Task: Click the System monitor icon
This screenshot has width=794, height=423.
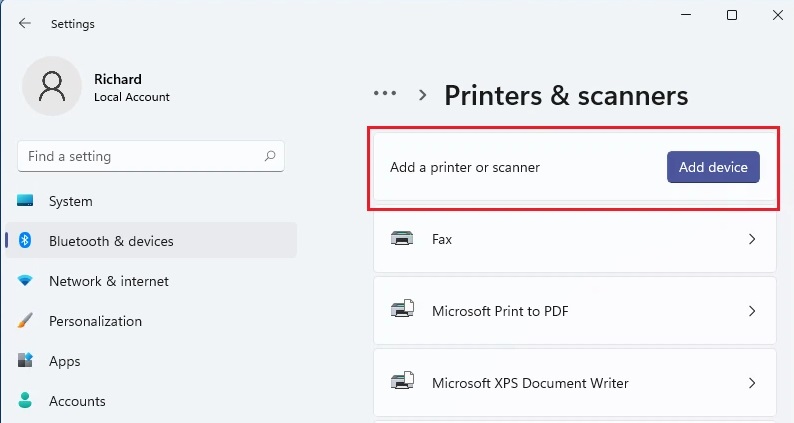Action: pos(26,201)
